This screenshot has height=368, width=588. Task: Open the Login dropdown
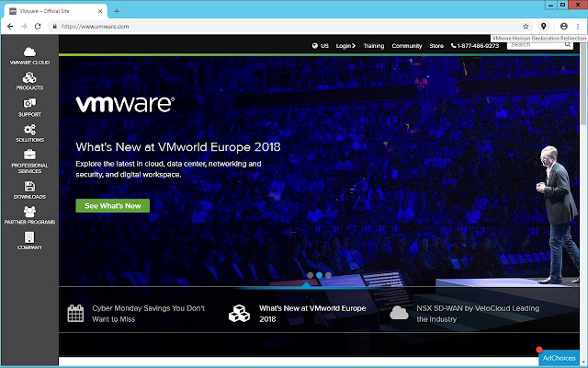(x=345, y=46)
